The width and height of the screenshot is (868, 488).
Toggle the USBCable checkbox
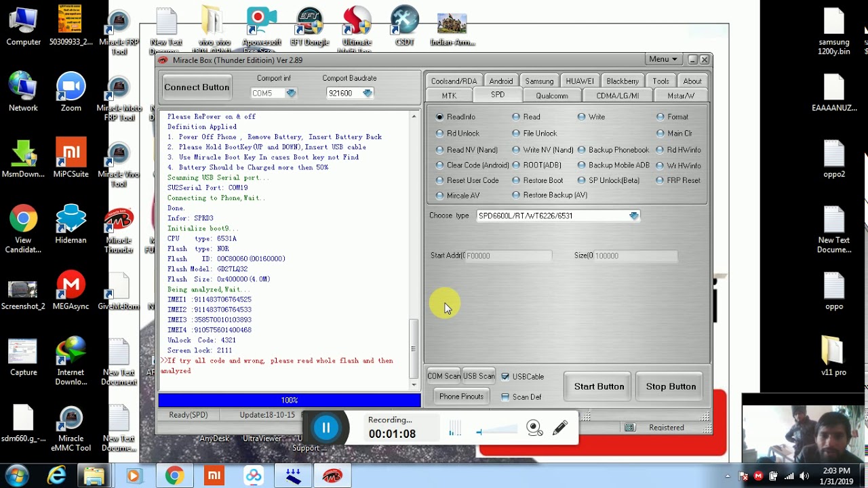[505, 377]
